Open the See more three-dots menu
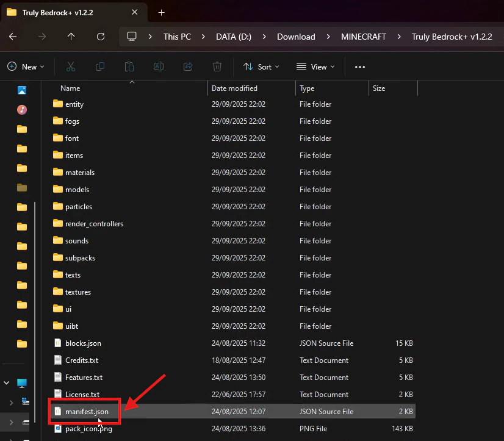This screenshot has height=441, width=504. (x=359, y=67)
